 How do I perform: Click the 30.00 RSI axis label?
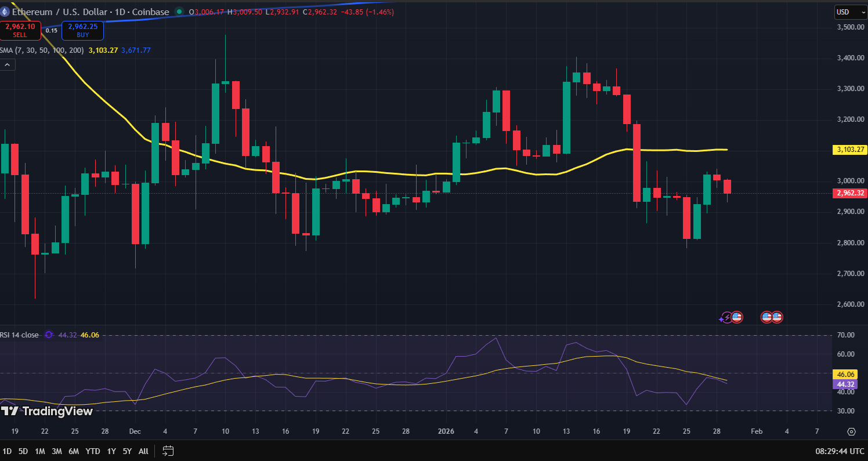(846, 411)
